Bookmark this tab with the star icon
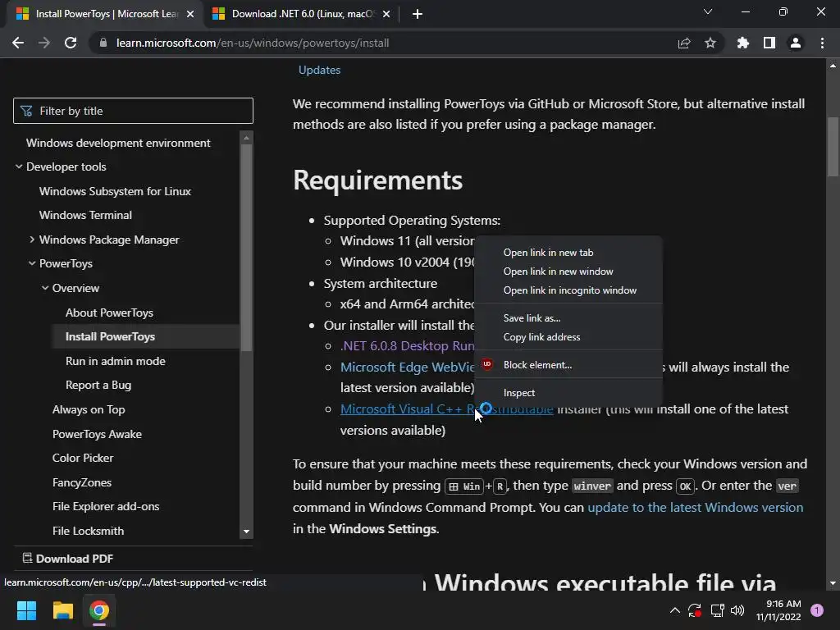840x630 pixels. tap(710, 43)
